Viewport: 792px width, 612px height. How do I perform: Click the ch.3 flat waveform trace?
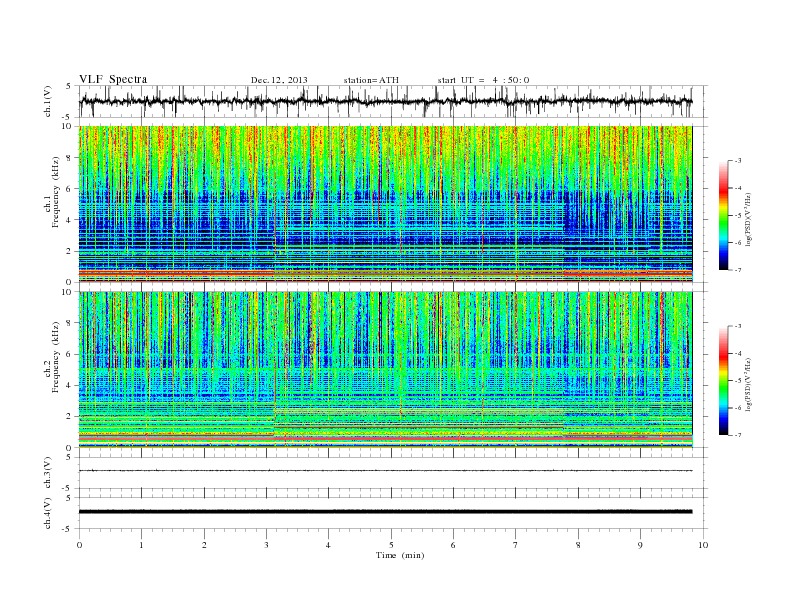coord(385,471)
